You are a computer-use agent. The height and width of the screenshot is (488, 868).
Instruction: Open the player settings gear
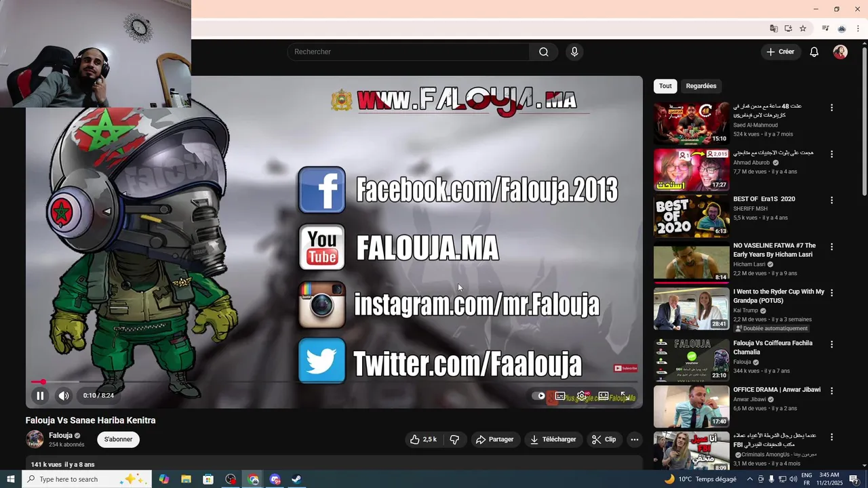pyautogui.click(x=582, y=396)
